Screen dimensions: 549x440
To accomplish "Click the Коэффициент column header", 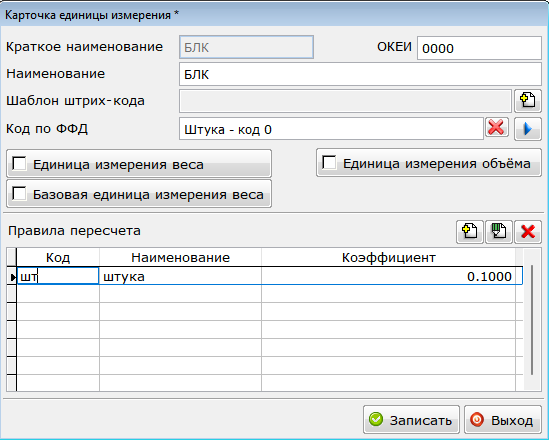I will (388, 258).
